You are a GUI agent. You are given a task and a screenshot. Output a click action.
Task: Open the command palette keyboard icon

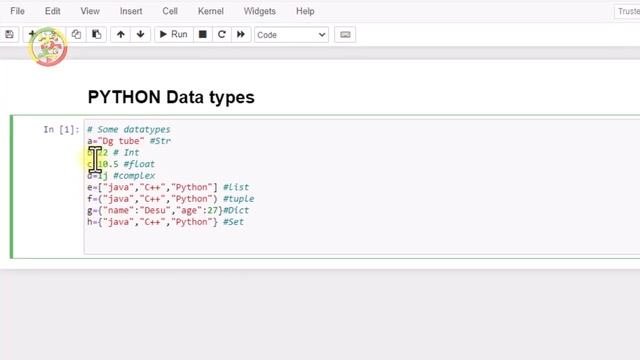pyautogui.click(x=345, y=35)
